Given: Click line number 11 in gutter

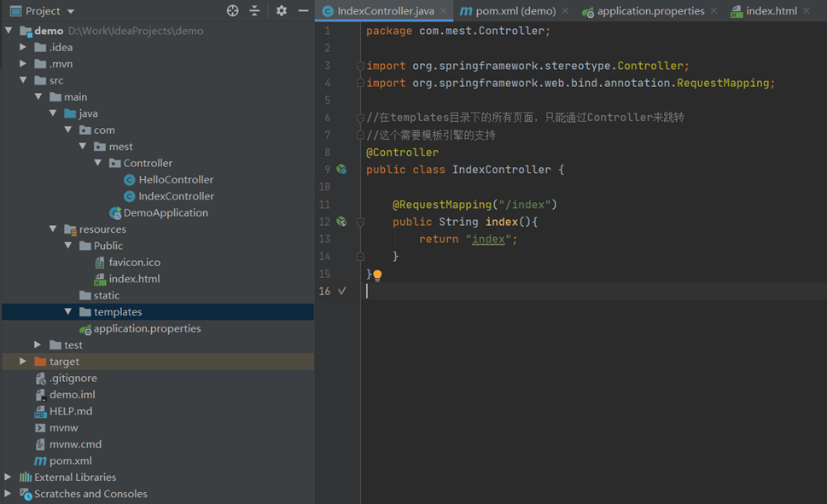Looking at the screenshot, I should [x=324, y=205].
